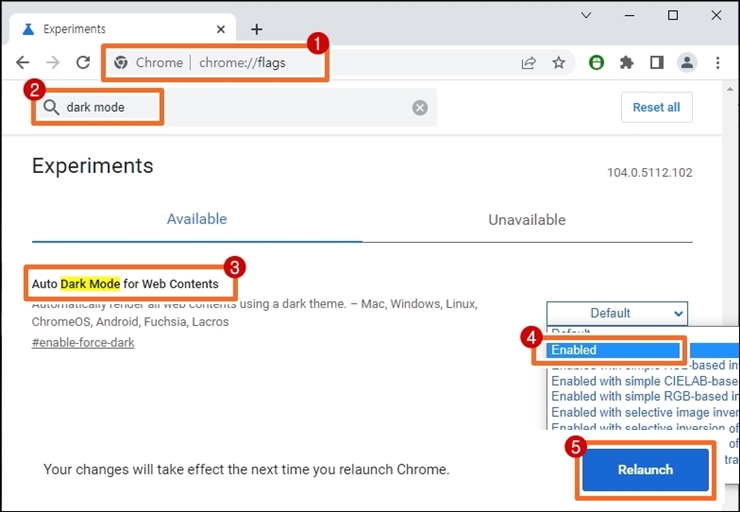Click the Auto Dark Mode for Web Contents title
740x512 pixels.
coord(125,284)
